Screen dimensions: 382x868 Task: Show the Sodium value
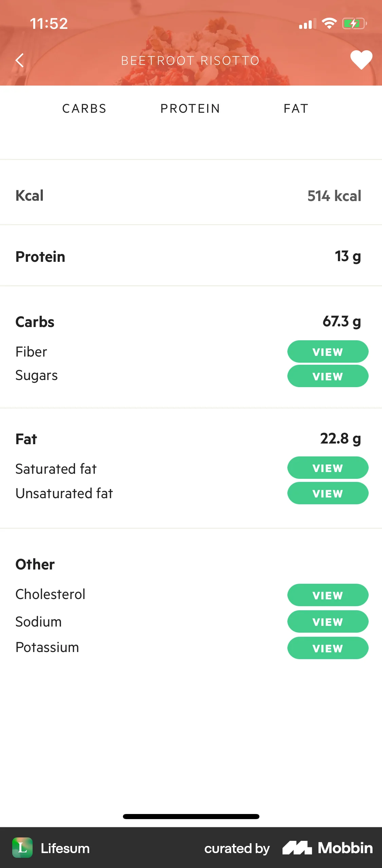[x=328, y=621]
